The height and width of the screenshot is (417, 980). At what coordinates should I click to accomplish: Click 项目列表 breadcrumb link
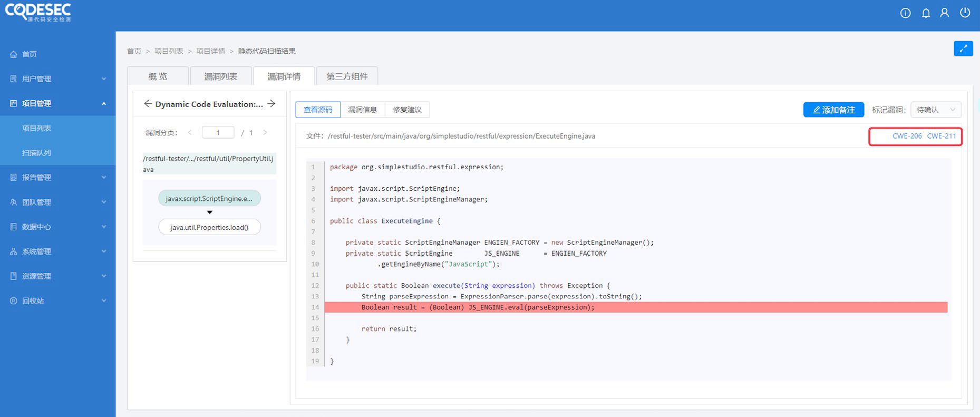click(169, 51)
